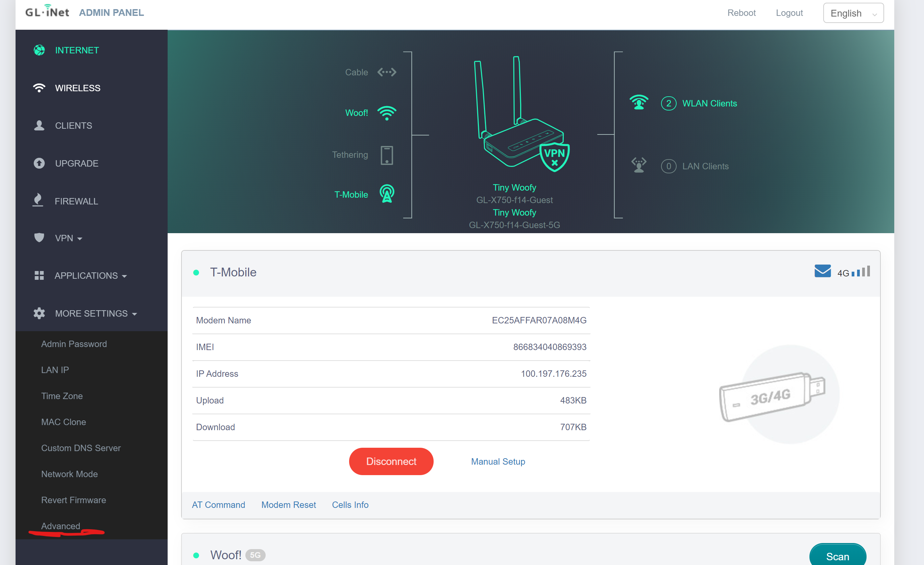The image size is (924, 565).
Task: Click the More Settings gear icon
Action: 39,314
